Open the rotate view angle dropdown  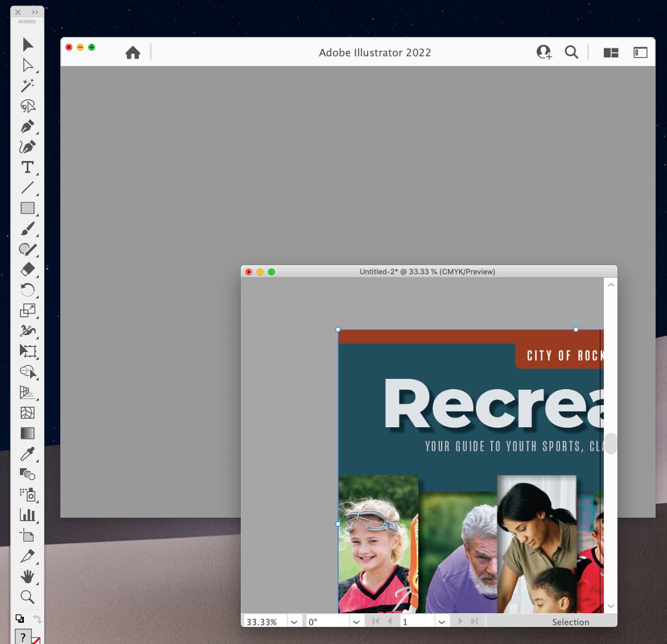[356, 622]
